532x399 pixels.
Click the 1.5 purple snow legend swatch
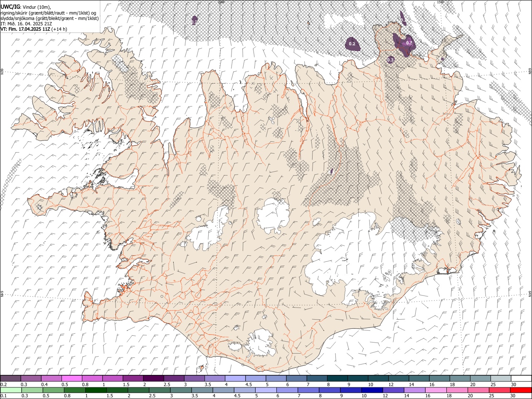(x=133, y=378)
